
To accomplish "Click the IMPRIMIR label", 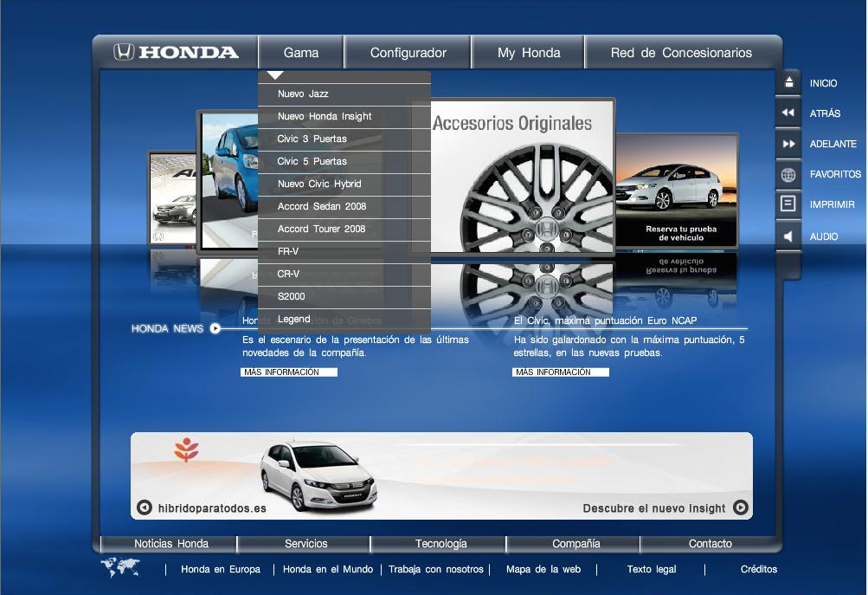I will pos(832,205).
